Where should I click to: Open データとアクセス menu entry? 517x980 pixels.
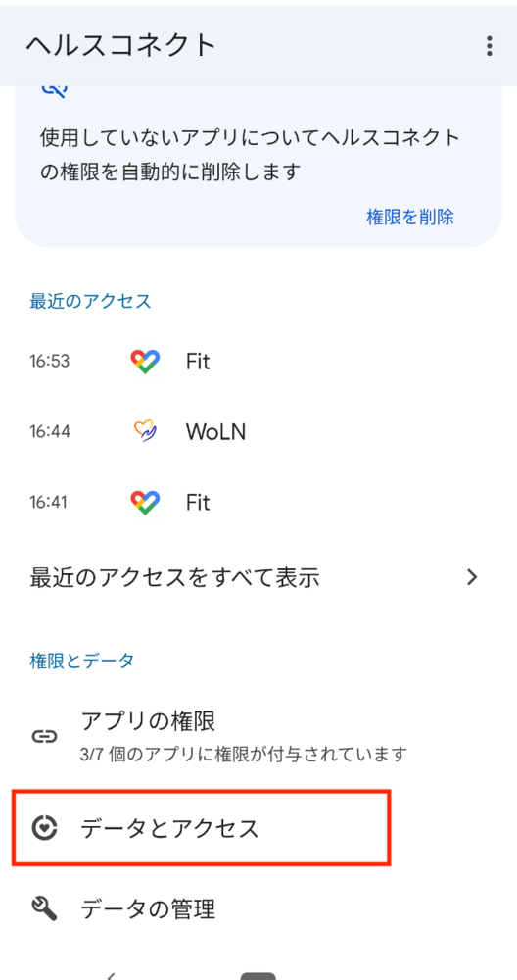[x=258, y=829]
